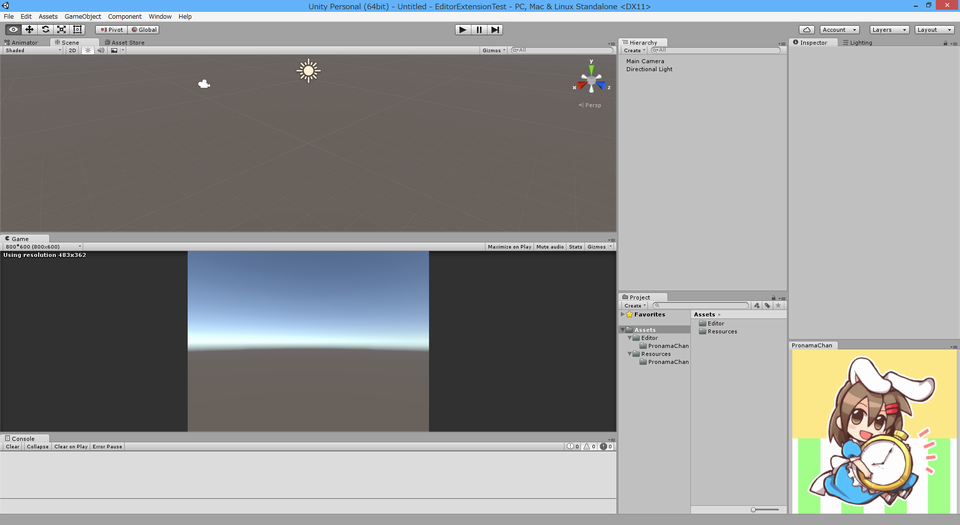
Task: Toggle Maximize on Play
Action: coord(509,247)
